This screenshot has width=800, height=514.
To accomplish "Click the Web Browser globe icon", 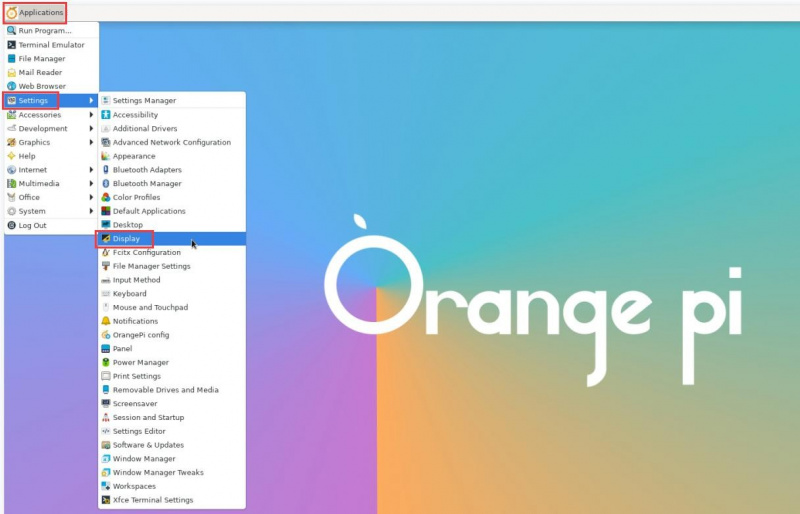I will tap(11, 86).
